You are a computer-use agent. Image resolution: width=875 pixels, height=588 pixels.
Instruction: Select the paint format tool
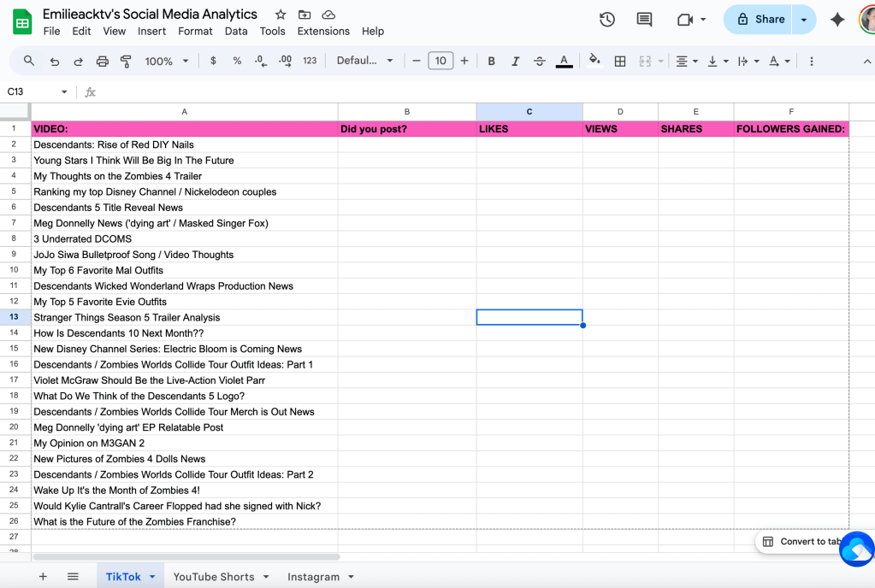point(126,61)
